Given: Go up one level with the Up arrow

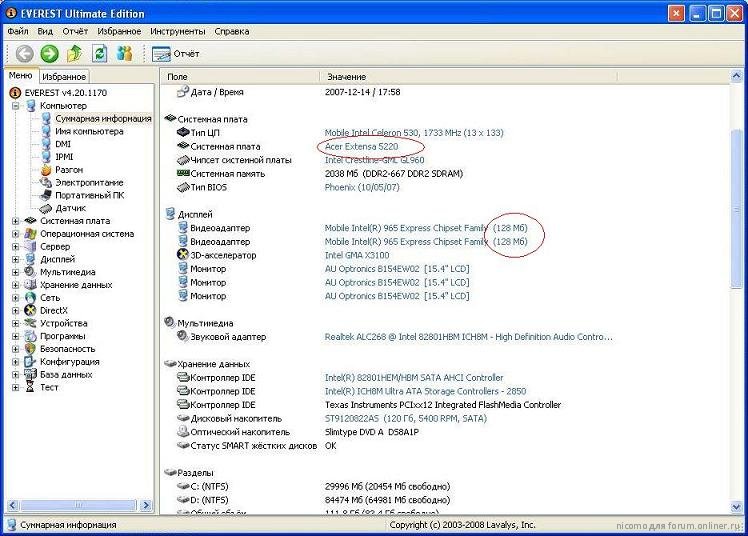Looking at the screenshot, I should (74, 53).
